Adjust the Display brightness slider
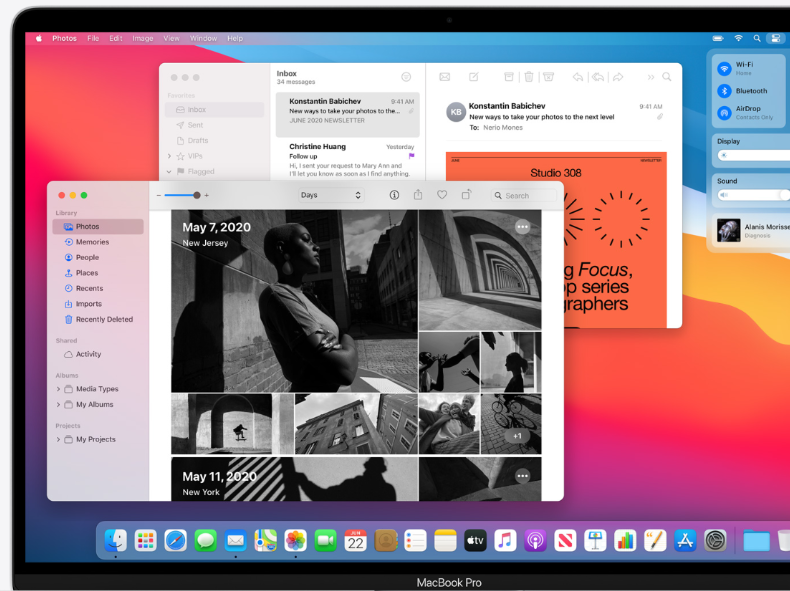Viewport: 790px width, 591px height. [x=754, y=155]
